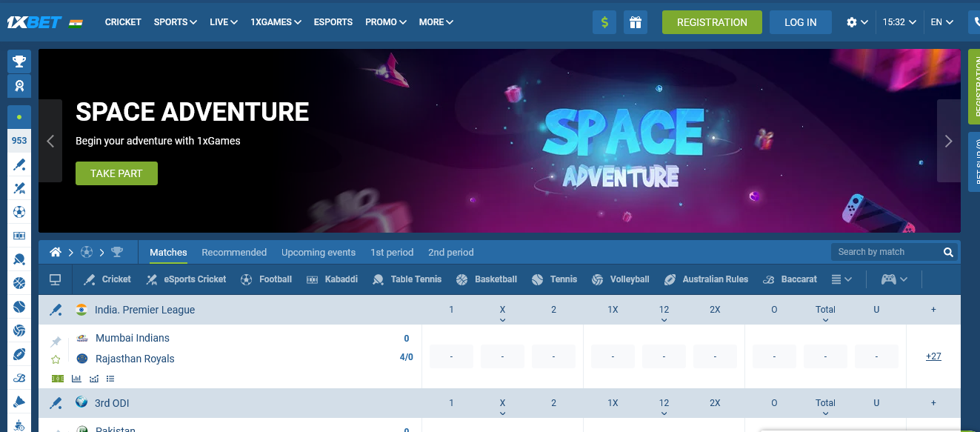The image size is (980, 432).
Task: Open the 953 live events counter
Action: pos(19,140)
